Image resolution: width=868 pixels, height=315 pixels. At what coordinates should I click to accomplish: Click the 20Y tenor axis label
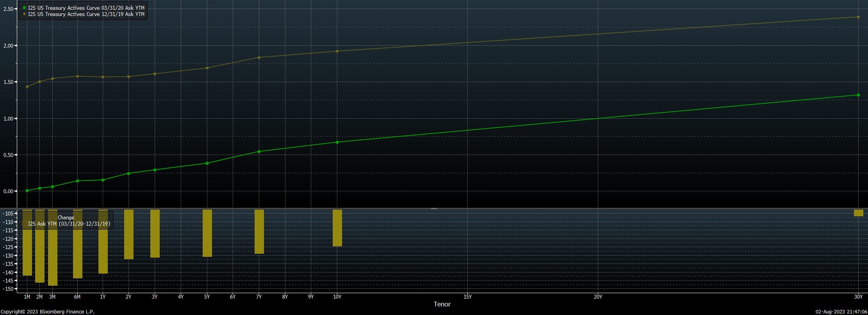pyautogui.click(x=598, y=297)
